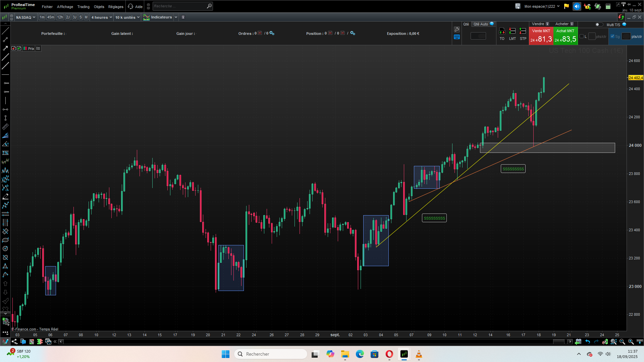Open the wrench settings in order panel
Screen dimensions: 644x362
pos(457,29)
